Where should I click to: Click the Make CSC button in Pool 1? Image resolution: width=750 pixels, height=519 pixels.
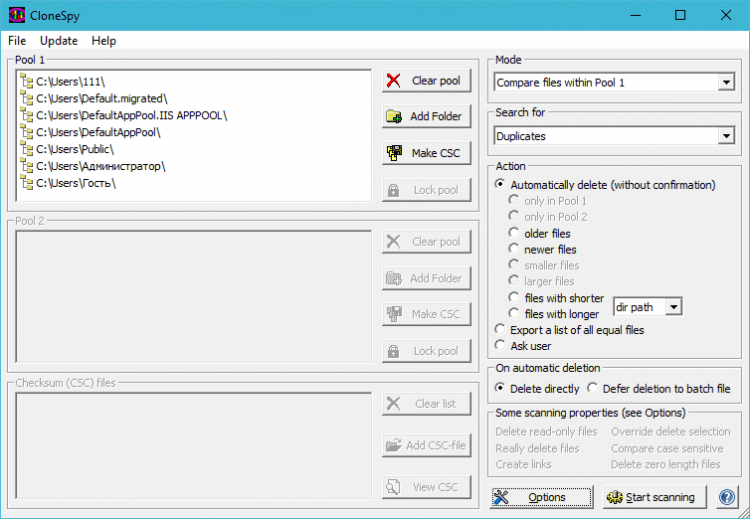tap(426, 153)
